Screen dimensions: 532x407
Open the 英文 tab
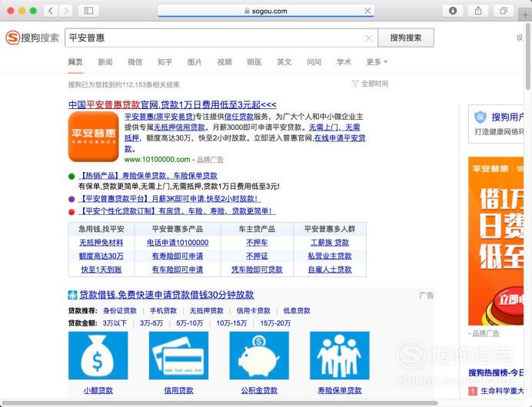tap(284, 62)
